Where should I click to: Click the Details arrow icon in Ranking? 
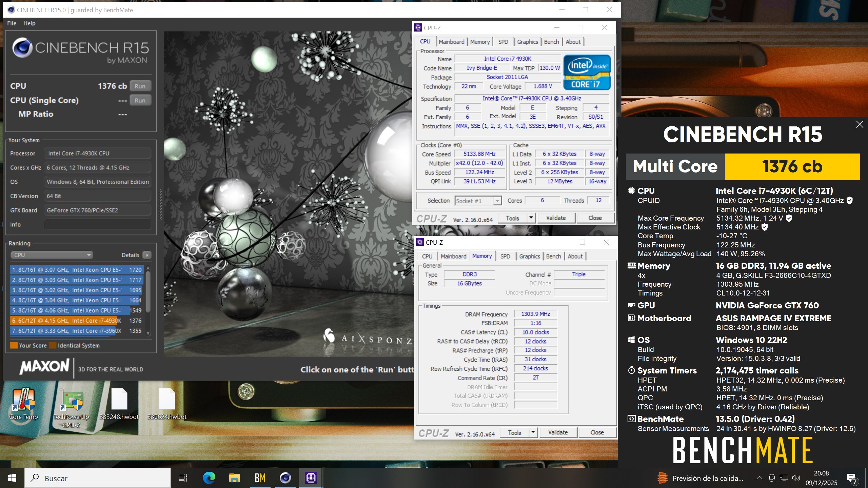[x=147, y=255]
